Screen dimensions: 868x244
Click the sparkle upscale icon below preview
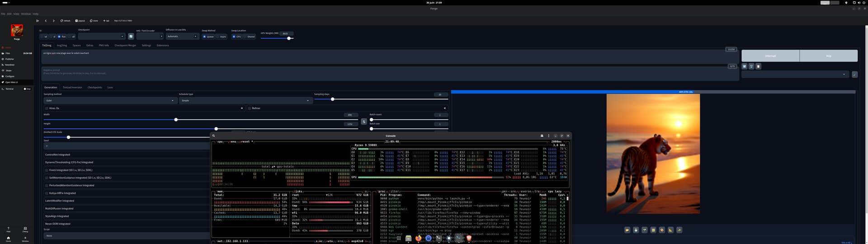679,230
